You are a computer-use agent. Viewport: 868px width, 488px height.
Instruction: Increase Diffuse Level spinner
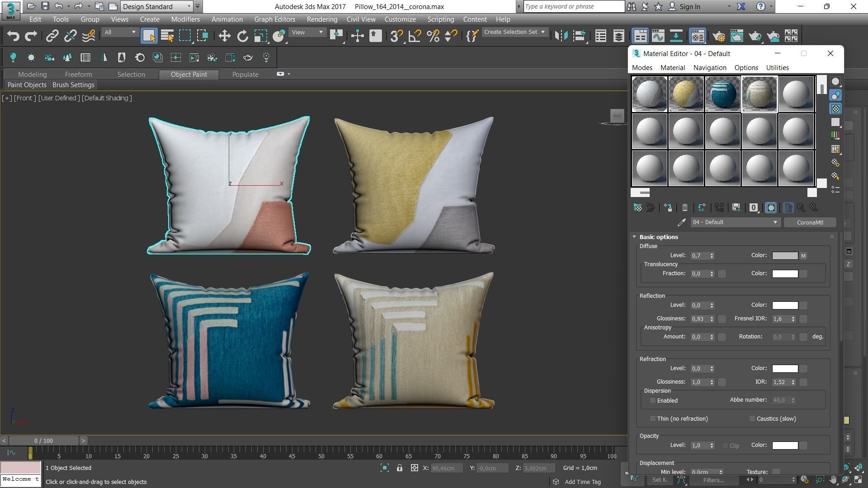pyautogui.click(x=712, y=254)
